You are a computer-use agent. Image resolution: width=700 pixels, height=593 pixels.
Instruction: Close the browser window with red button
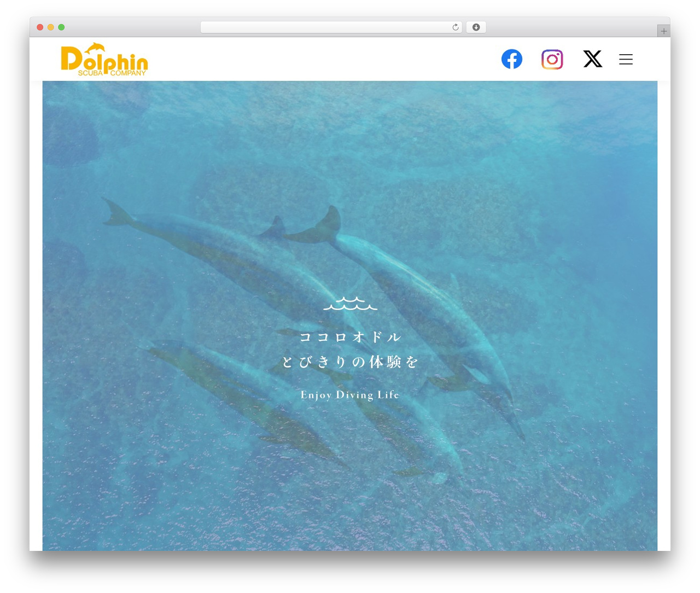click(x=40, y=27)
